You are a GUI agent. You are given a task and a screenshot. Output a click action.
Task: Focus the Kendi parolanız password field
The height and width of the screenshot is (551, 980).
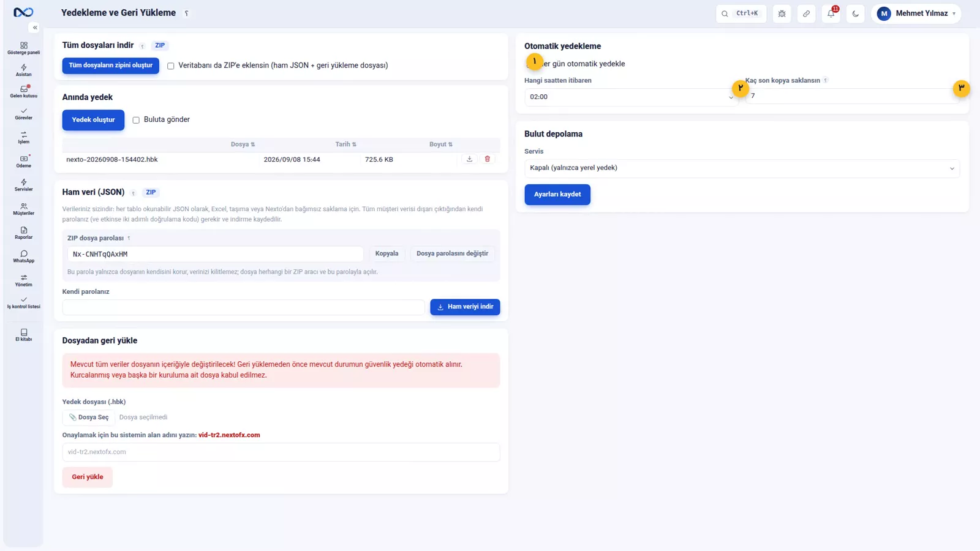tap(243, 307)
